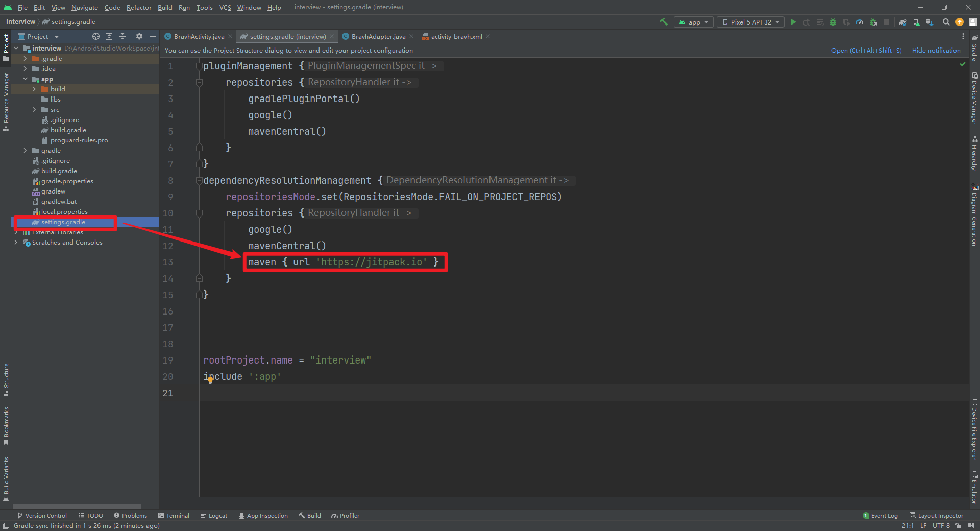Switch to BravhActivity.java tab
Image resolution: width=980 pixels, height=531 pixels.
(199, 36)
